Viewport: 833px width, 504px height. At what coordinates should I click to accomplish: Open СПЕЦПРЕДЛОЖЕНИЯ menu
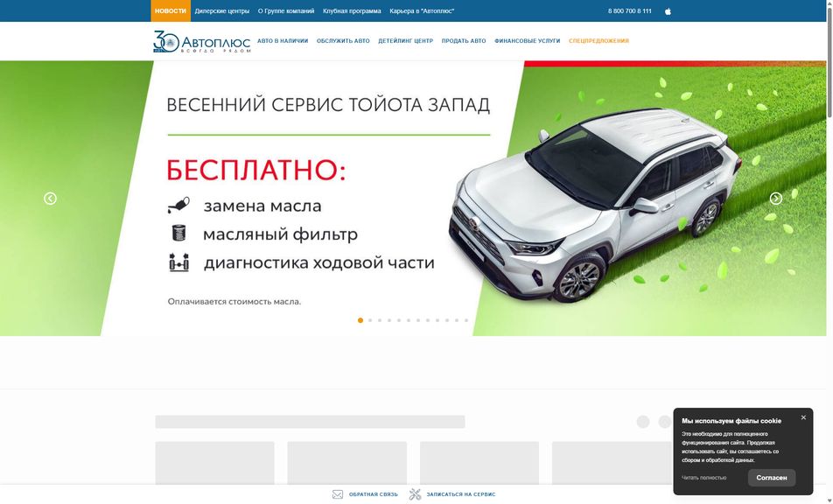click(x=598, y=41)
